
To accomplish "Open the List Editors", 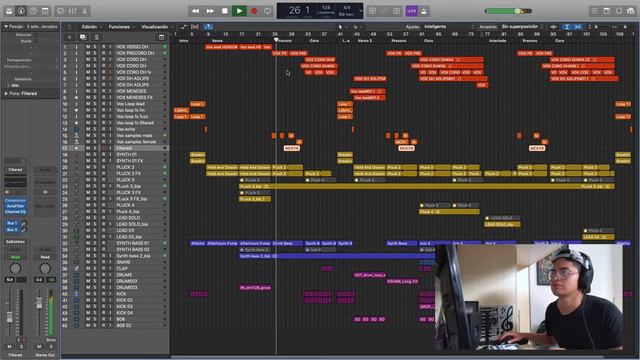I will click(x=595, y=11).
